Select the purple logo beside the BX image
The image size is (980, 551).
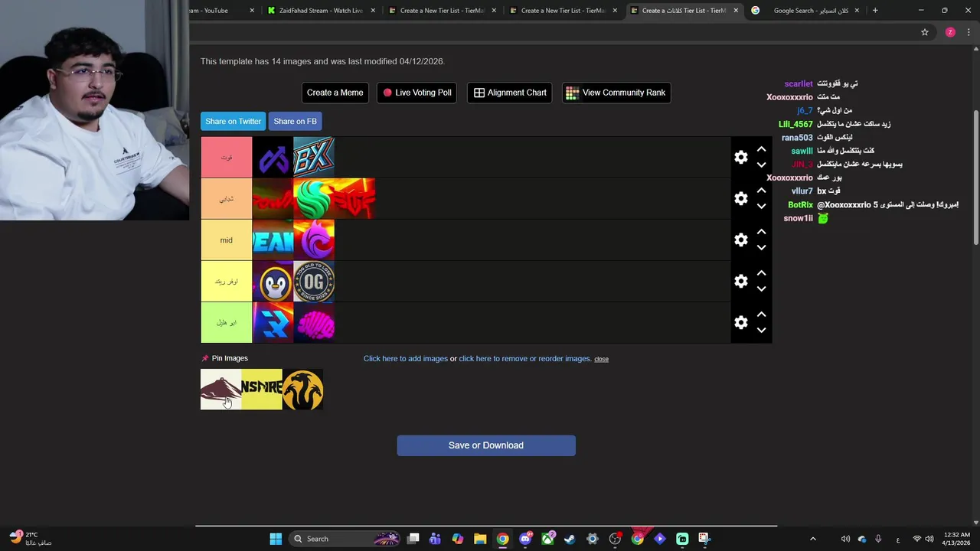coord(273,157)
